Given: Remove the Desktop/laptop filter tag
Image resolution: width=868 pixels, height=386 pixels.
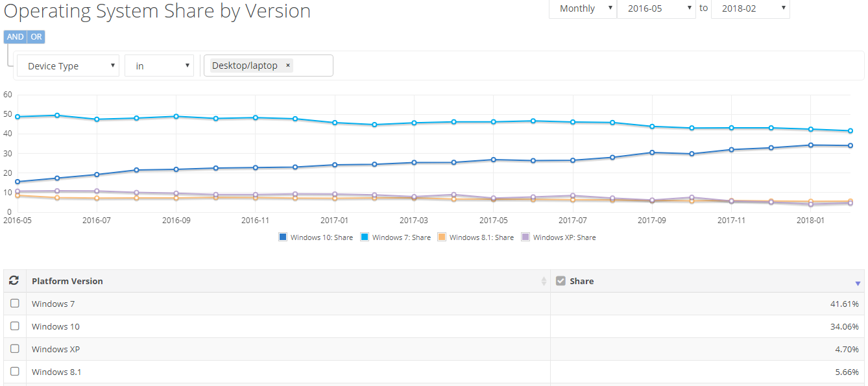Looking at the screenshot, I should click(288, 66).
